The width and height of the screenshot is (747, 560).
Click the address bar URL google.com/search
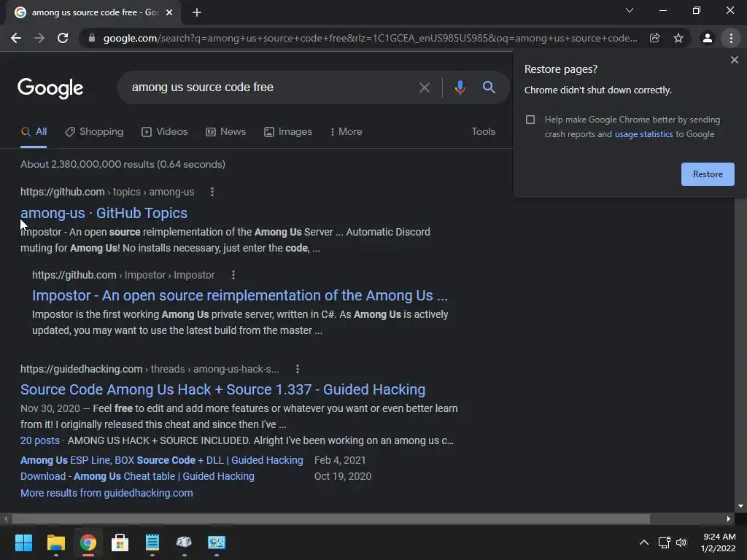tap(370, 38)
